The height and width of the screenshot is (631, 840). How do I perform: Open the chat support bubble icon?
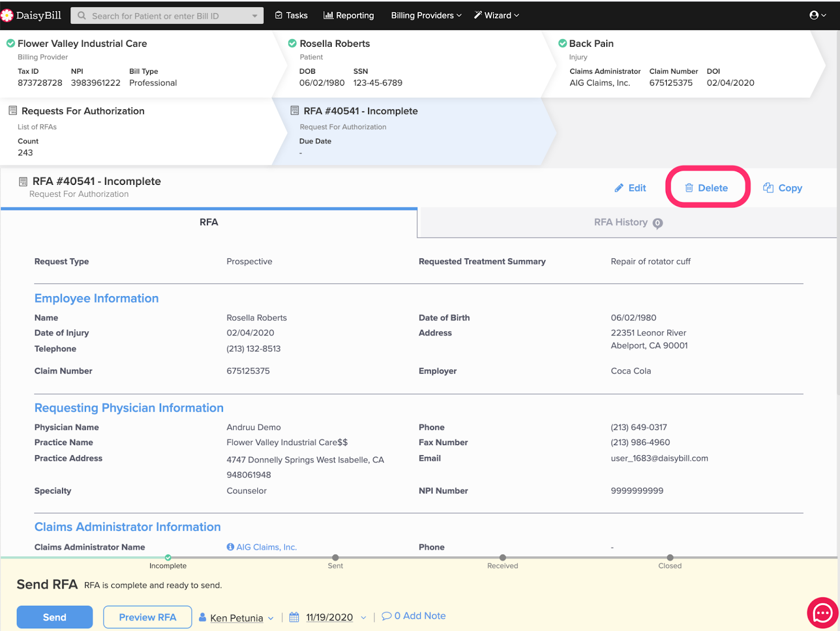coord(822,613)
